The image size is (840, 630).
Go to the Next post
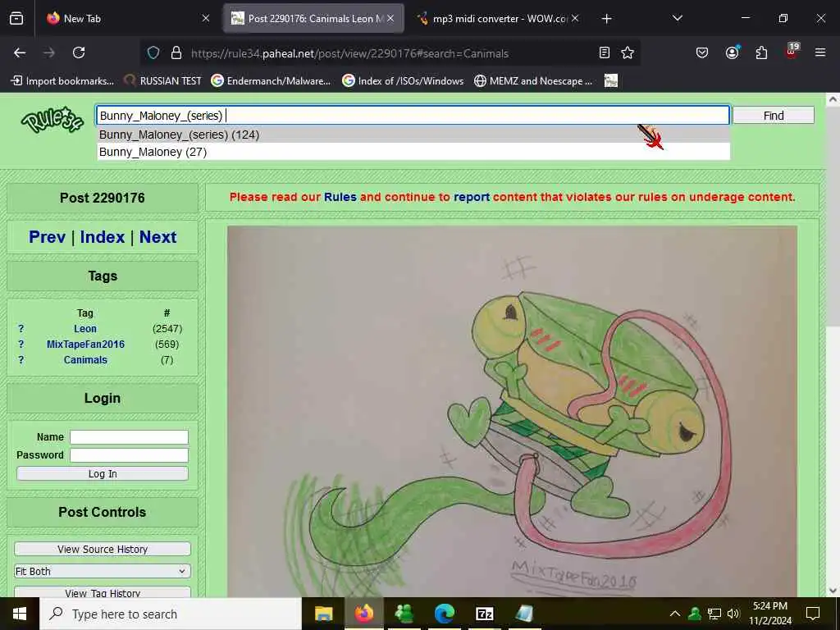pos(158,237)
